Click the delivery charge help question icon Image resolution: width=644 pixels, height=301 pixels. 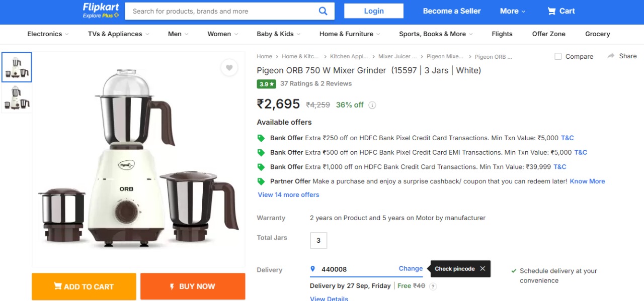click(433, 286)
